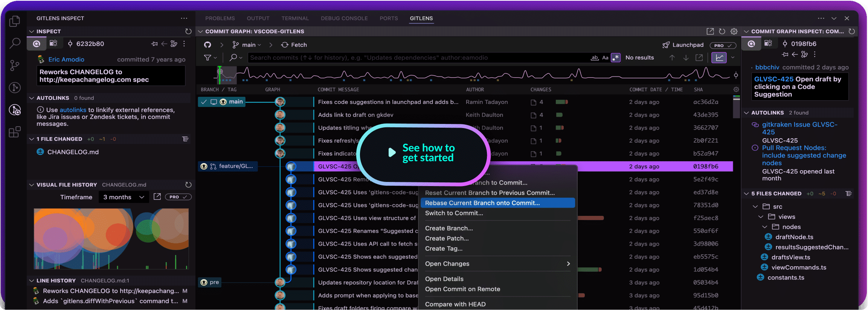Open the Source Control view

pos(15,66)
